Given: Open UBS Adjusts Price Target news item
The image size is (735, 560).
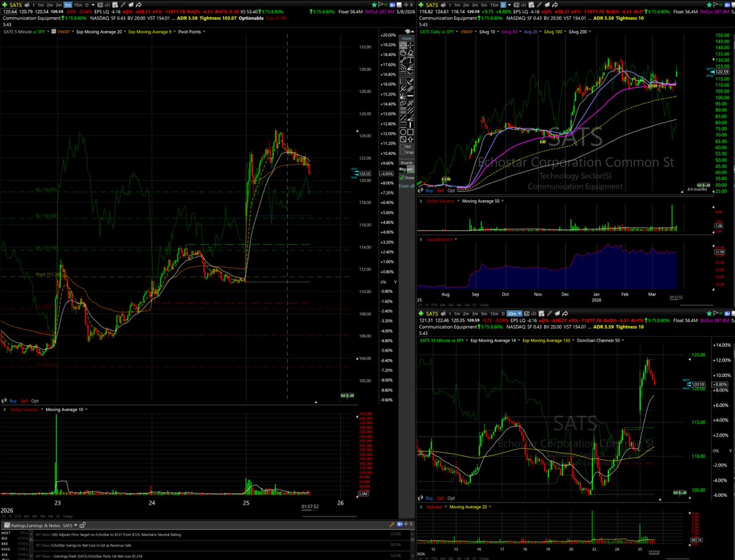Looking at the screenshot, I should coord(116,534).
